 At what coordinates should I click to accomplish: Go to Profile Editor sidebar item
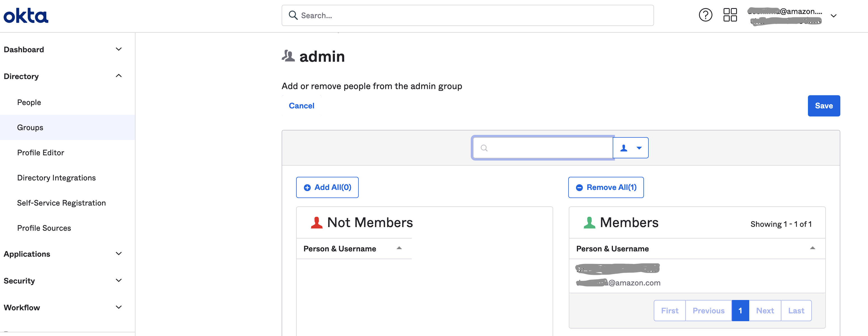(x=41, y=153)
